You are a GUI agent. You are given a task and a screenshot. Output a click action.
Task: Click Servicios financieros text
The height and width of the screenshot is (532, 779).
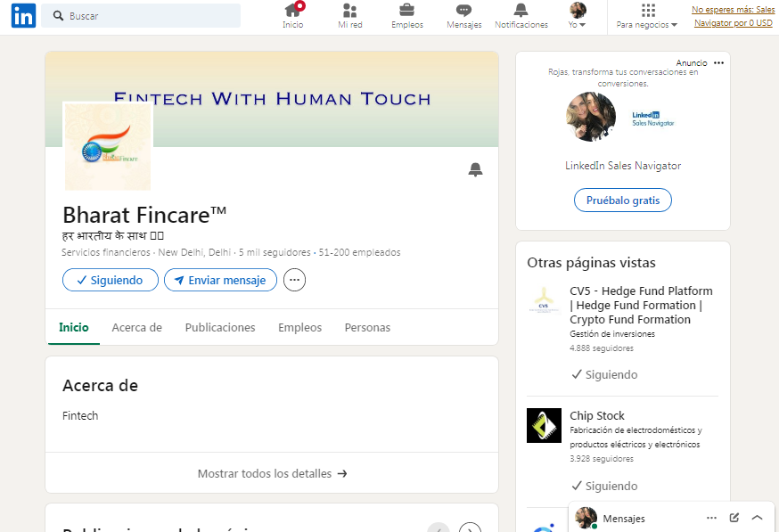(106, 252)
